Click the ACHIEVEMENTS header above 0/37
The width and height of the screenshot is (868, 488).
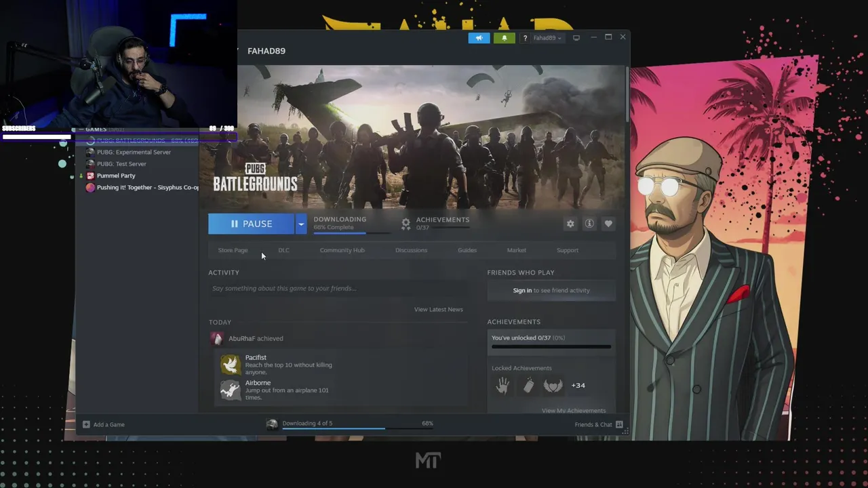click(443, 220)
